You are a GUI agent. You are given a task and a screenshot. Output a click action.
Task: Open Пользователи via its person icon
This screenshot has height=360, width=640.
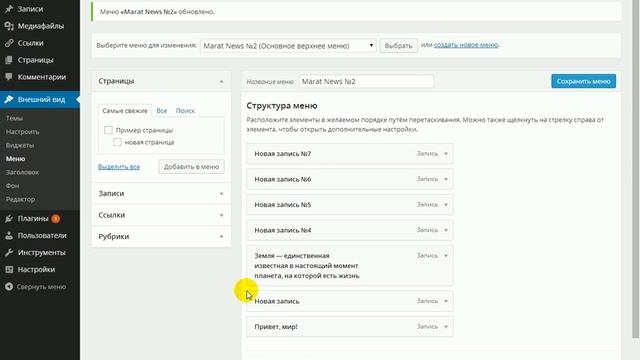(9, 236)
